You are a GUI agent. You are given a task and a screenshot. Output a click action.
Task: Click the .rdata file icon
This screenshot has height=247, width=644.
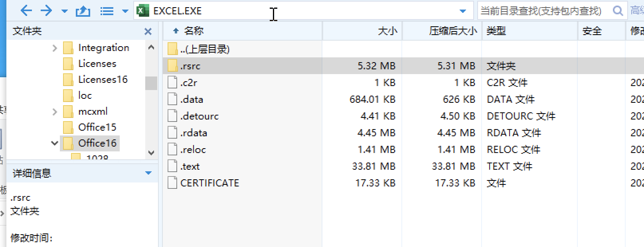(172, 133)
